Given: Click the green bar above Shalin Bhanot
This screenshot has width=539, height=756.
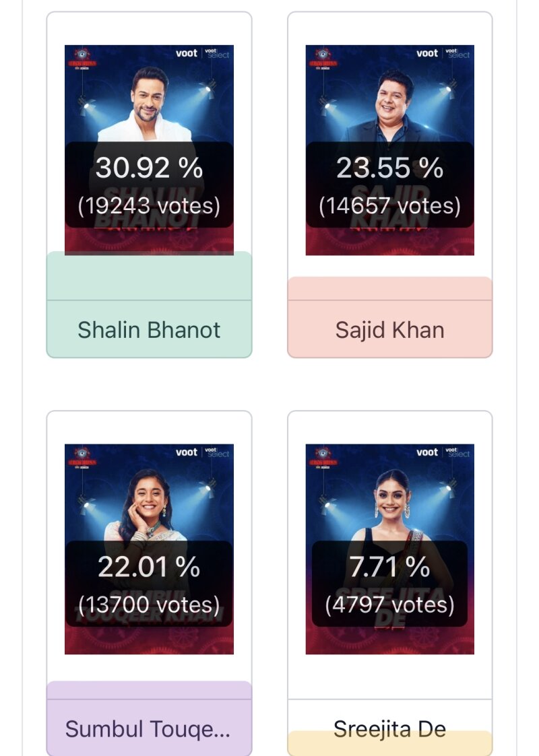Looking at the screenshot, I should (x=149, y=276).
